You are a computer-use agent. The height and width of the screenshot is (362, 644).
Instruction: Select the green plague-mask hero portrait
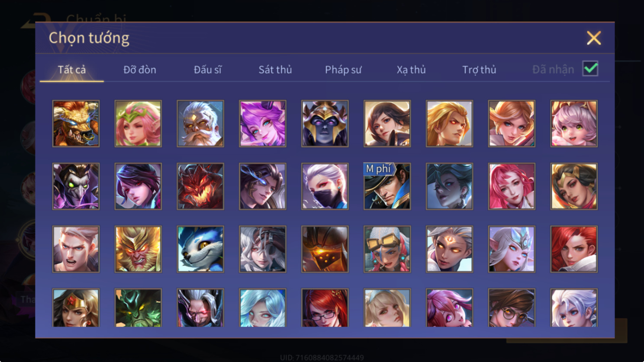pyautogui.click(x=76, y=186)
